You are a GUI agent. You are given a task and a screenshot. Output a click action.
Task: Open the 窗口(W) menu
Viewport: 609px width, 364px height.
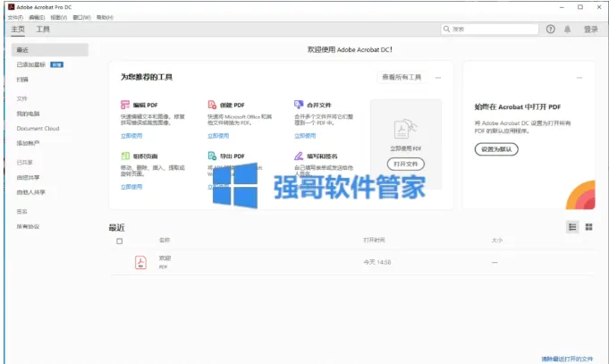click(81, 18)
